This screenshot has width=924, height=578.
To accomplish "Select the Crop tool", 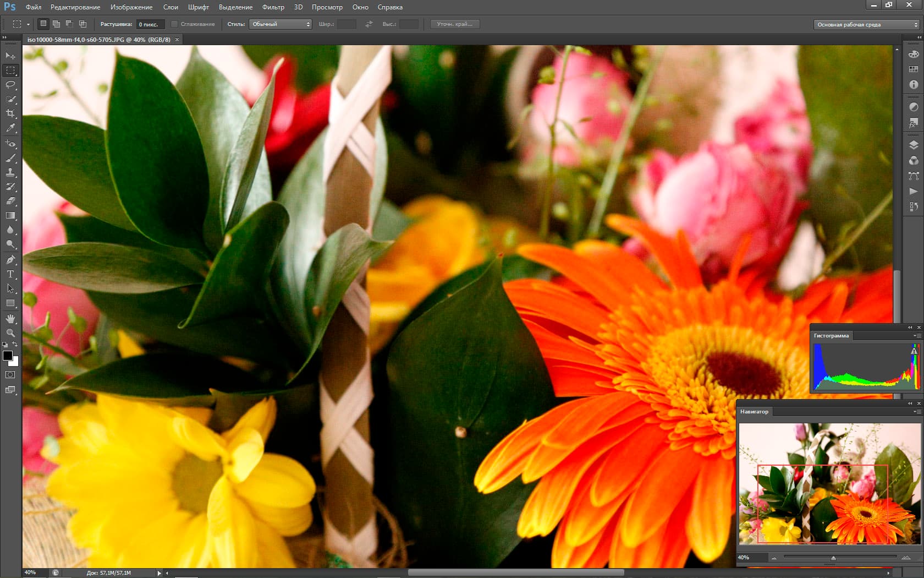I will click(10, 113).
